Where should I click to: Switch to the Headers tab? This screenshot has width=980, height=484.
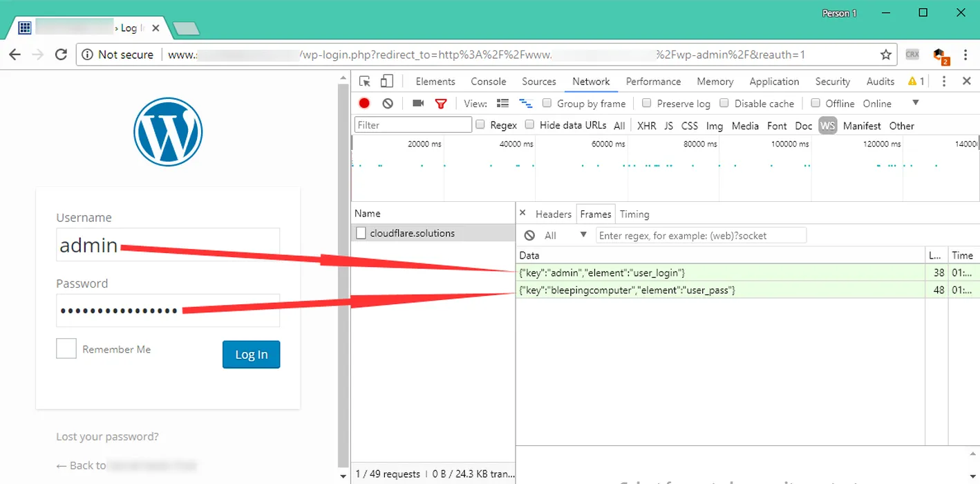(x=554, y=214)
